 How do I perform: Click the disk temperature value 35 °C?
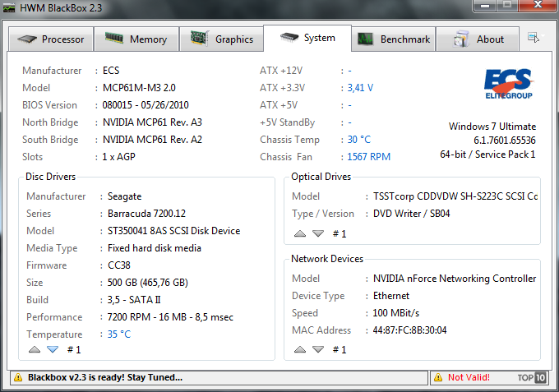[119, 334]
